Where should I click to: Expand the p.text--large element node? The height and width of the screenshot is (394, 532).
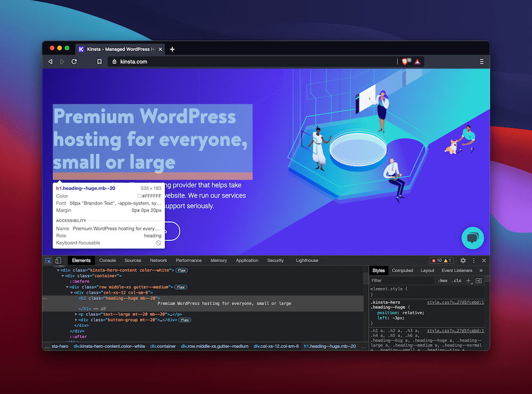(76, 314)
